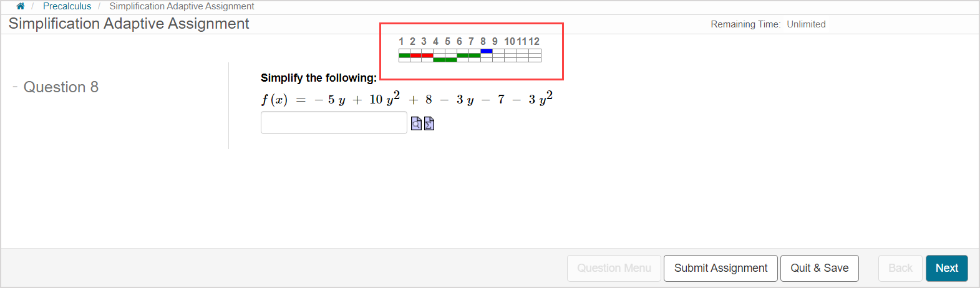Click the blue question 8 progress marker

(x=487, y=51)
